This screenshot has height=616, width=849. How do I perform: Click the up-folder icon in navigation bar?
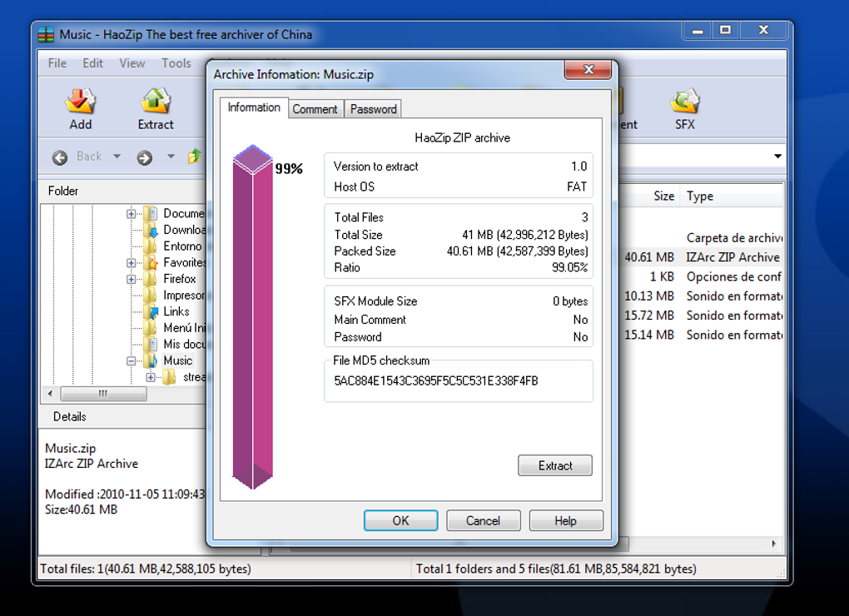tap(195, 156)
